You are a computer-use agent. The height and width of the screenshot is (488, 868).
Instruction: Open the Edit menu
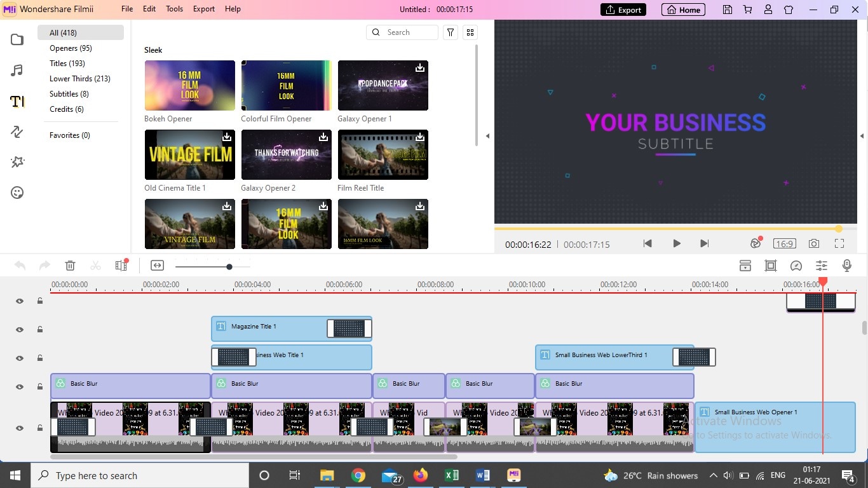[149, 9]
